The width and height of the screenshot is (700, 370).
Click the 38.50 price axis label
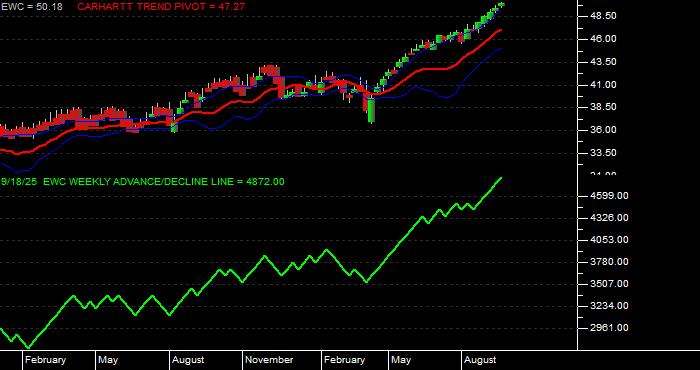pos(604,107)
